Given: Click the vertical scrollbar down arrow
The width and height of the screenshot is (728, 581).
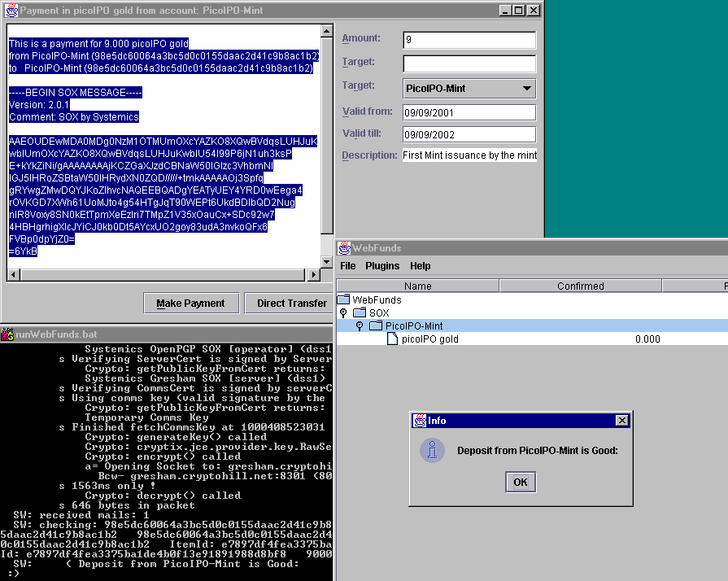Looking at the screenshot, I should 326,262.
